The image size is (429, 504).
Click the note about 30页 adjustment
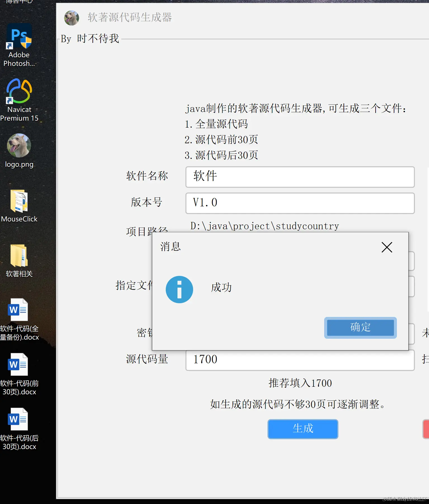pyautogui.click(x=298, y=404)
